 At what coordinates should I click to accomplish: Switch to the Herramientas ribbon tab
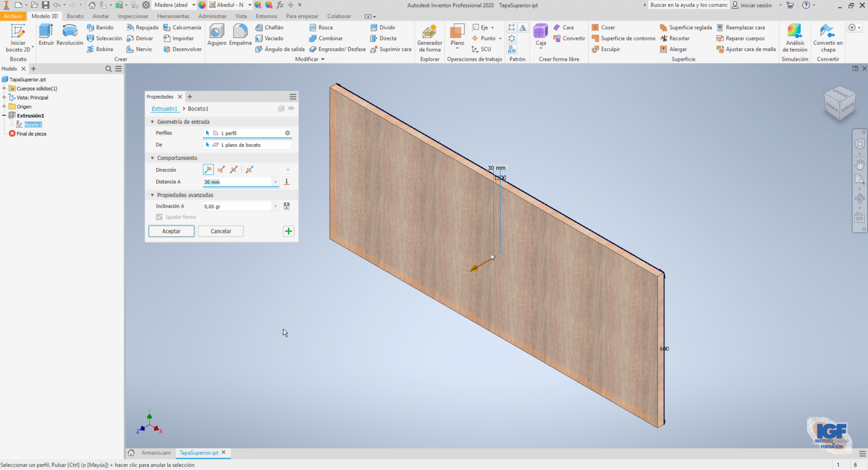(x=173, y=16)
